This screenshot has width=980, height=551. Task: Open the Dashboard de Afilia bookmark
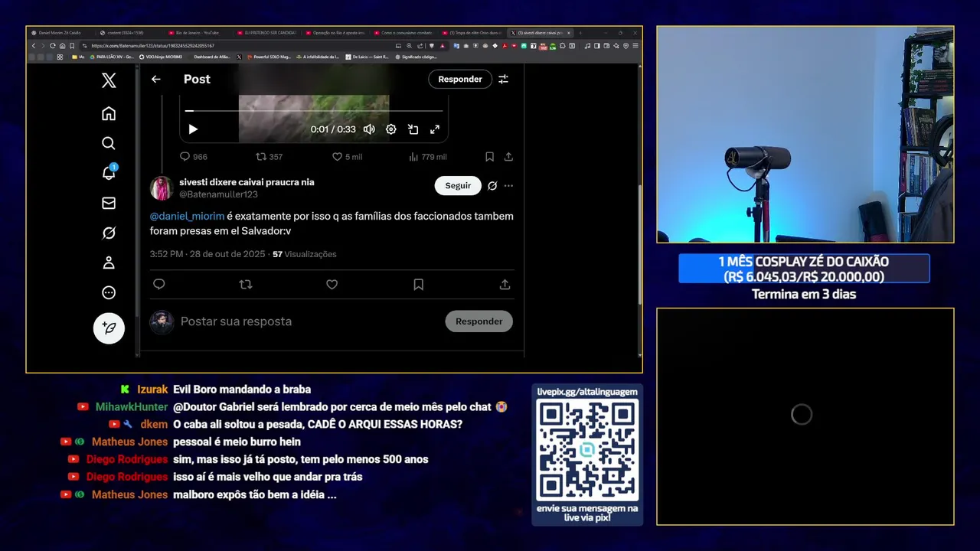click(x=212, y=57)
